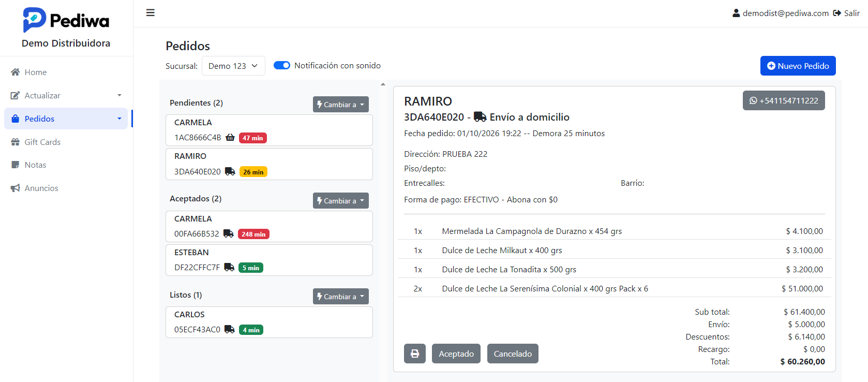Open Cambiar a dropdown for Listos
The height and width of the screenshot is (382, 868).
coord(341,296)
